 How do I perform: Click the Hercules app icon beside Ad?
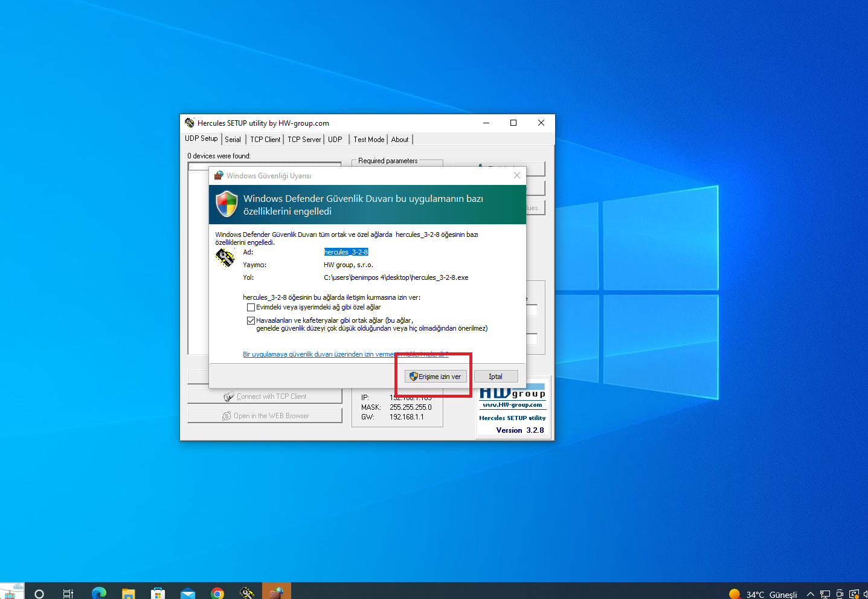[225, 257]
